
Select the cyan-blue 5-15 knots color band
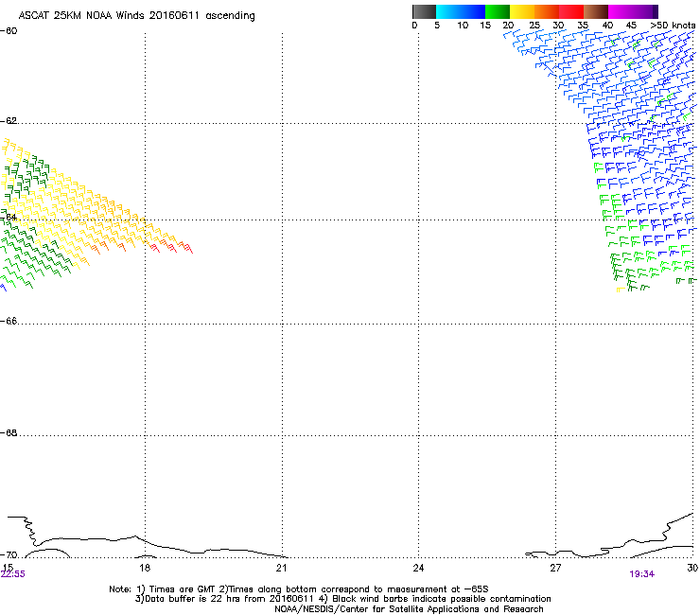click(461, 11)
